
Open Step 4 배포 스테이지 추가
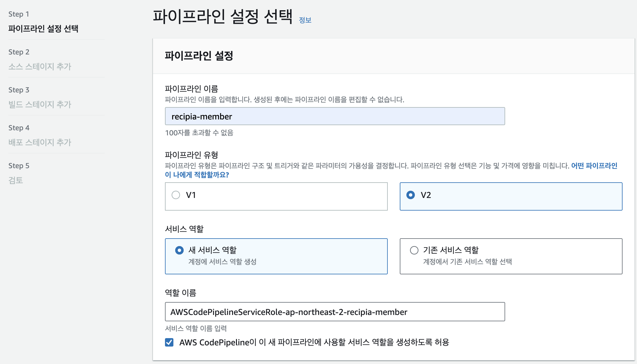[x=39, y=142]
